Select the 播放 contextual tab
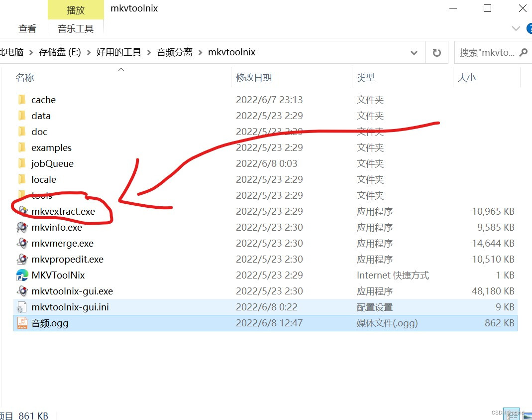 (76, 10)
